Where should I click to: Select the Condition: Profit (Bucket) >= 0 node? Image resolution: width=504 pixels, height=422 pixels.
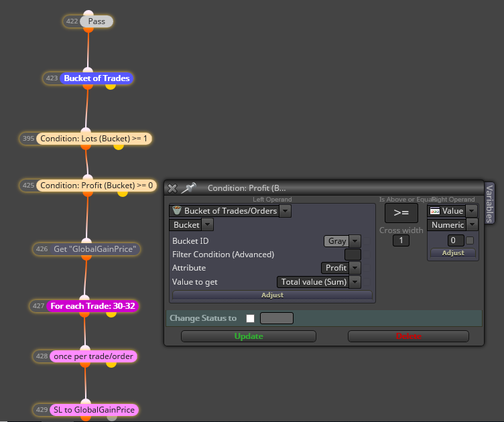click(x=97, y=186)
